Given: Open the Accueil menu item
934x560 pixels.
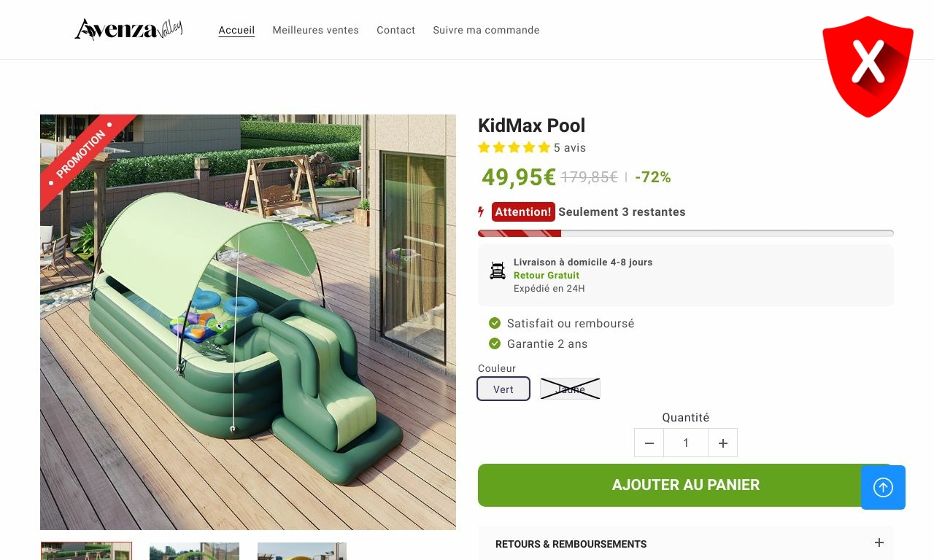Looking at the screenshot, I should (236, 30).
